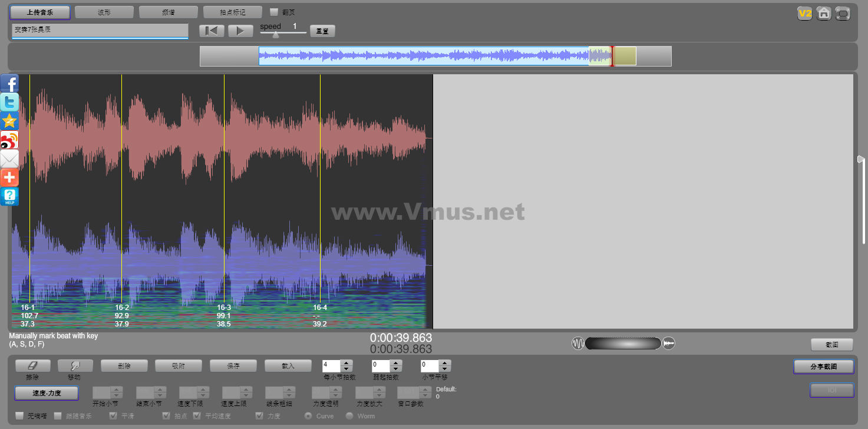Go to home via house icon
The width and height of the screenshot is (868, 429).
(x=824, y=13)
